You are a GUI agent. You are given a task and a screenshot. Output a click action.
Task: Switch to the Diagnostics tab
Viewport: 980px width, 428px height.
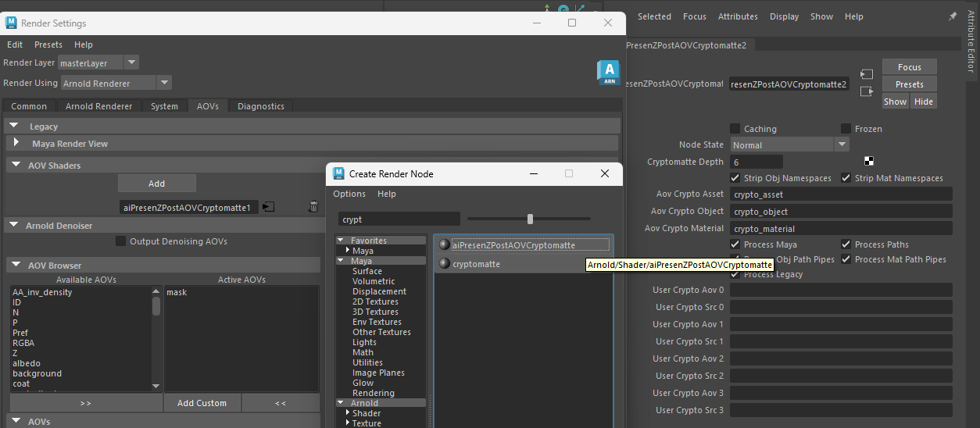pos(261,106)
